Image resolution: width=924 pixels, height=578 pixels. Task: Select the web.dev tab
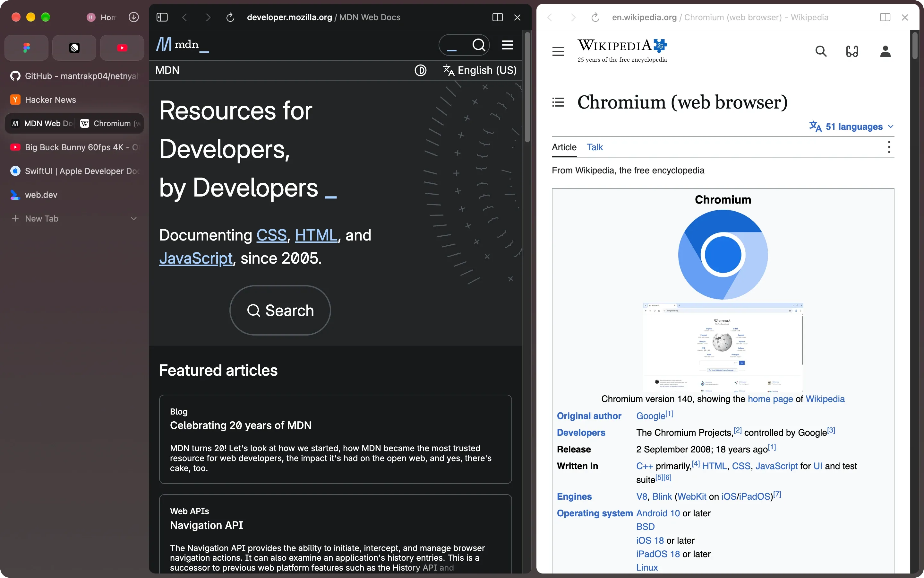coord(74,195)
